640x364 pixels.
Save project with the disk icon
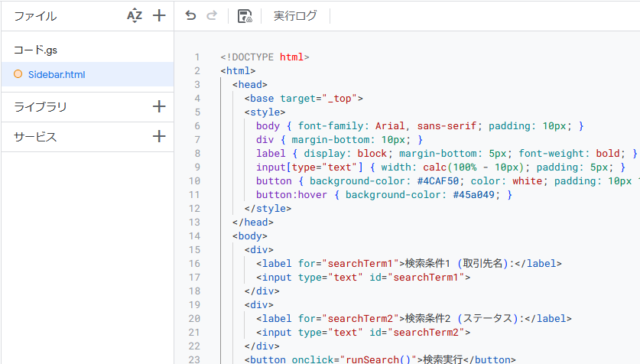point(245,16)
